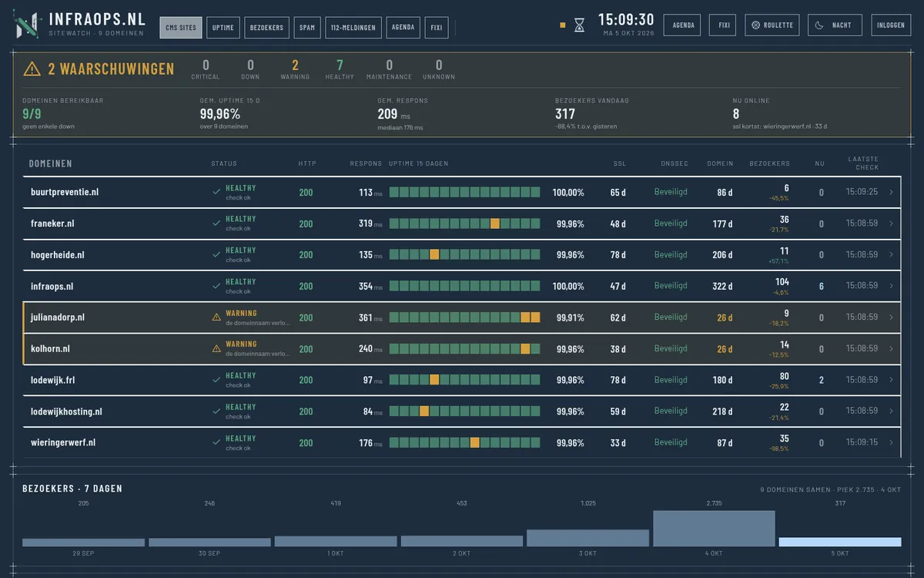Open the Bezoekers tab
Viewport: 924px width, 578px height.
tap(266, 28)
